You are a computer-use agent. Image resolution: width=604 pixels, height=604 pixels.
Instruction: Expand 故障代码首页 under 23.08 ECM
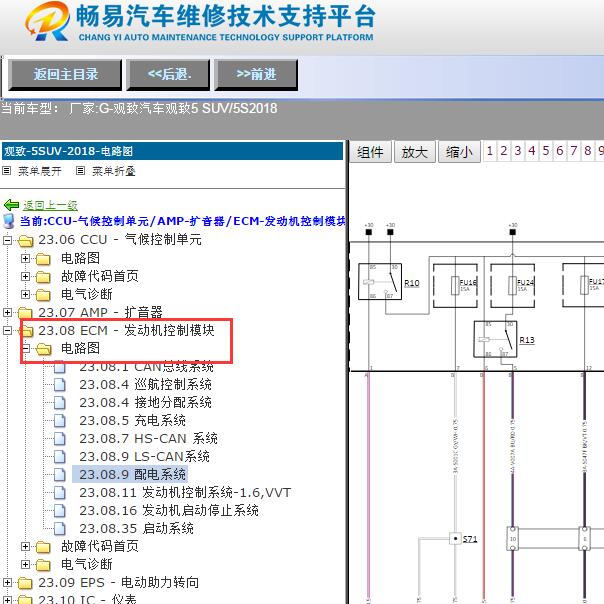[x=25, y=547]
